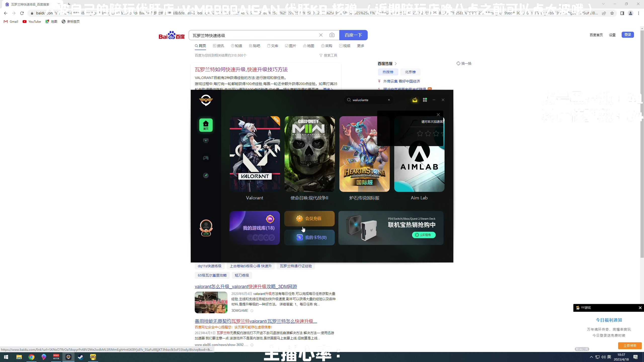The image size is (644, 362).
Task: Click the 会员充值 membership recharge button
Action: click(309, 218)
